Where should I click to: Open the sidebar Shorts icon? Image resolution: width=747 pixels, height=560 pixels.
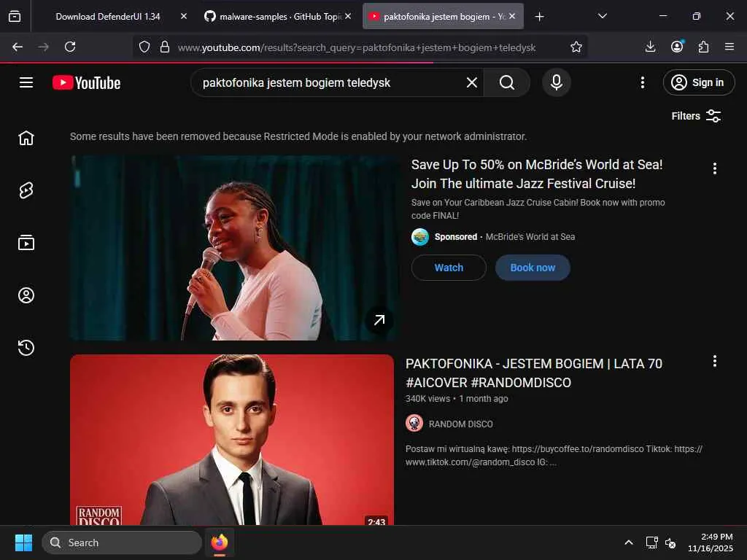pos(26,190)
